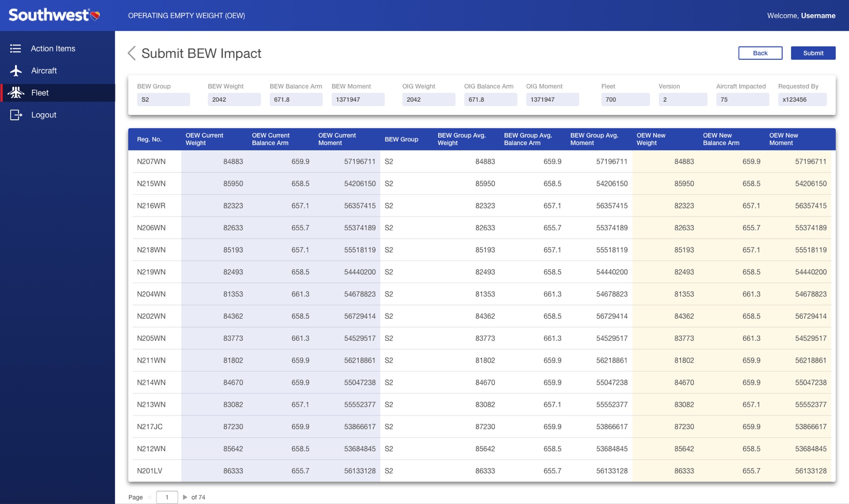Open the Action Items menu

pyautogui.click(x=53, y=49)
